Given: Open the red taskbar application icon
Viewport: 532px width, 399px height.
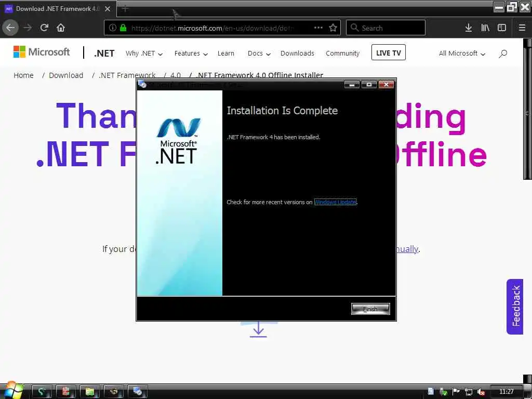Looking at the screenshot, I should [x=65, y=392].
